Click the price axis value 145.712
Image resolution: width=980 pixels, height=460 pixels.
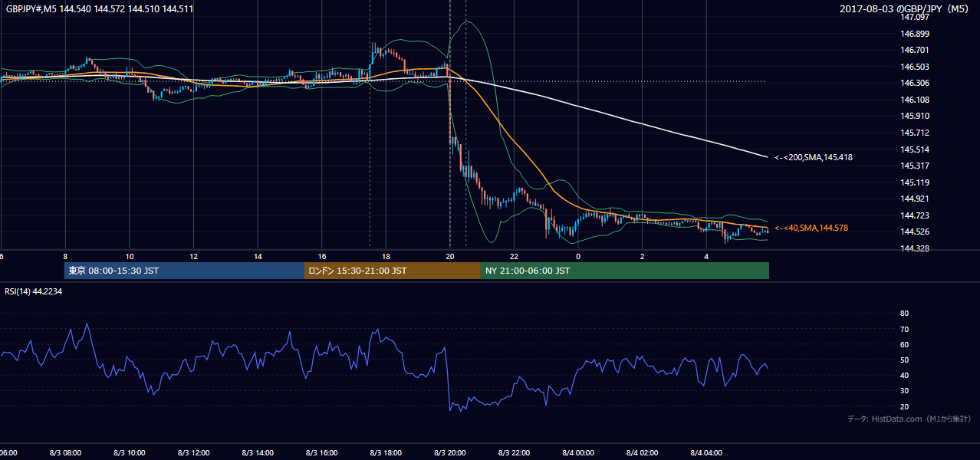(915, 133)
